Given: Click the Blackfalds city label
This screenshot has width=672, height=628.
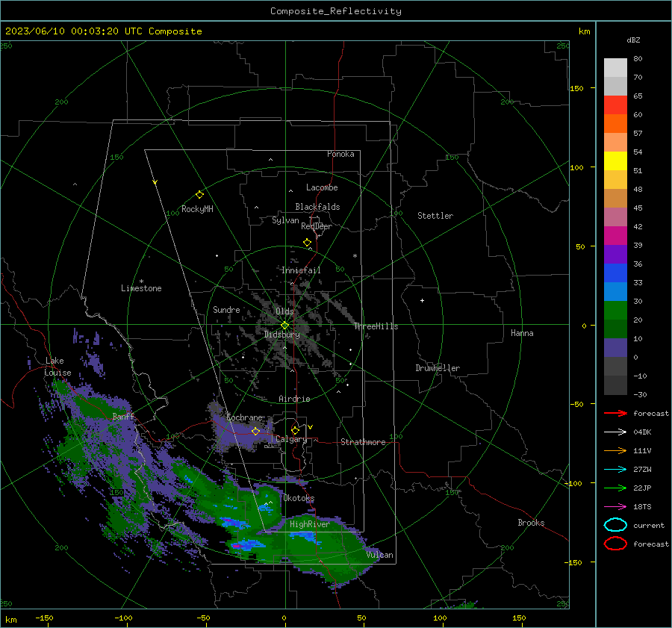Looking at the screenshot, I should point(317,207).
